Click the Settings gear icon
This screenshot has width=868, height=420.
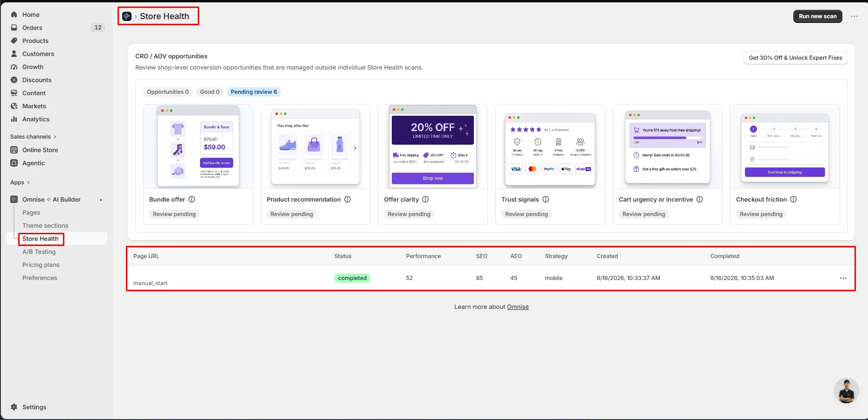14,407
